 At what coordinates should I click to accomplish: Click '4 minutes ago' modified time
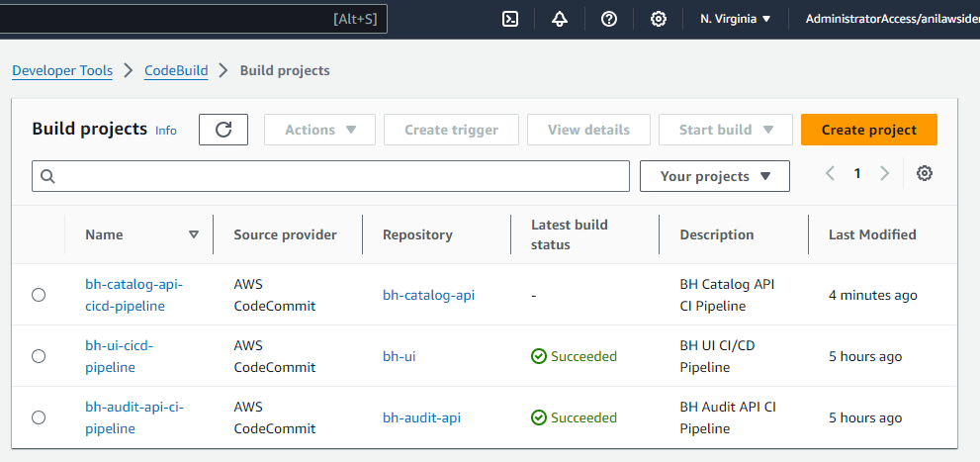tap(873, 295)
